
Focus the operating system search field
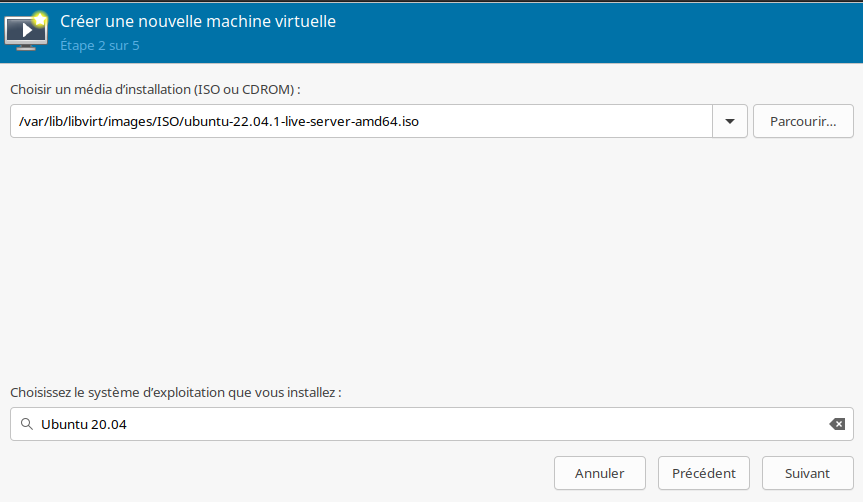pyautogui.click(x=432, y=424)
